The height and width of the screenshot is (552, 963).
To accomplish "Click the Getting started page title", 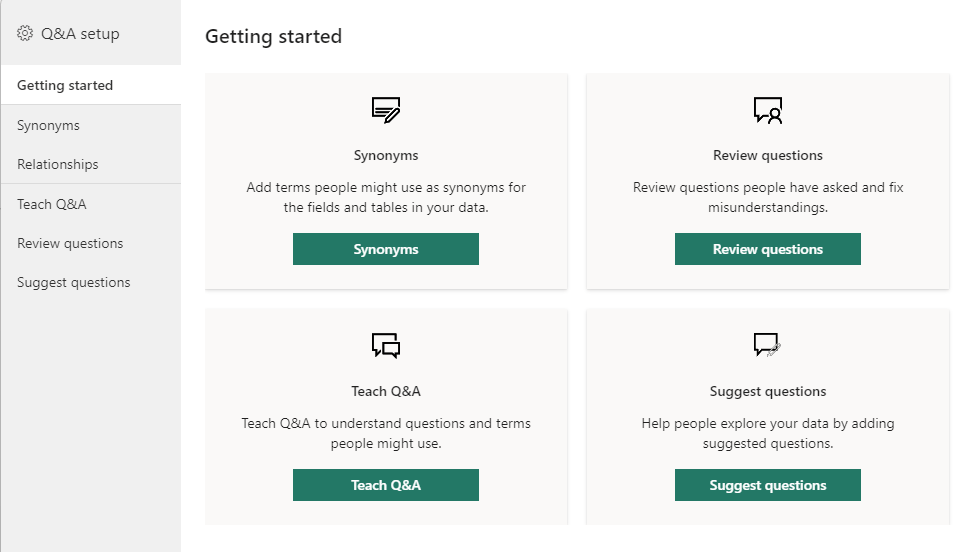I will (273, 37).
